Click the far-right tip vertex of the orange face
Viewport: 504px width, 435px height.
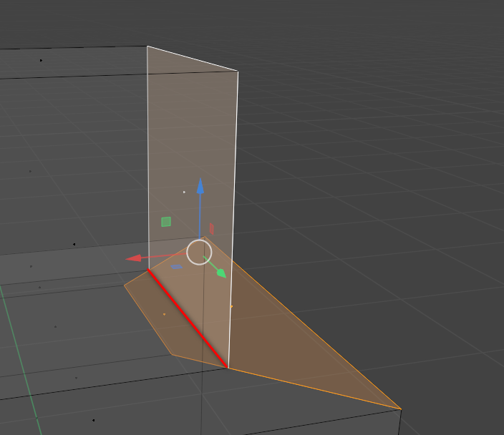(x=401, y=409)
